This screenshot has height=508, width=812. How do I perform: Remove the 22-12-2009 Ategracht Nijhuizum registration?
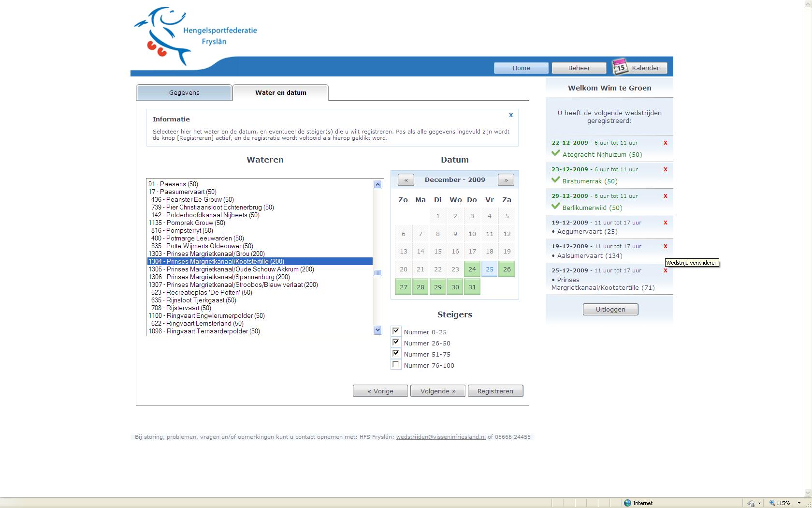666,143
